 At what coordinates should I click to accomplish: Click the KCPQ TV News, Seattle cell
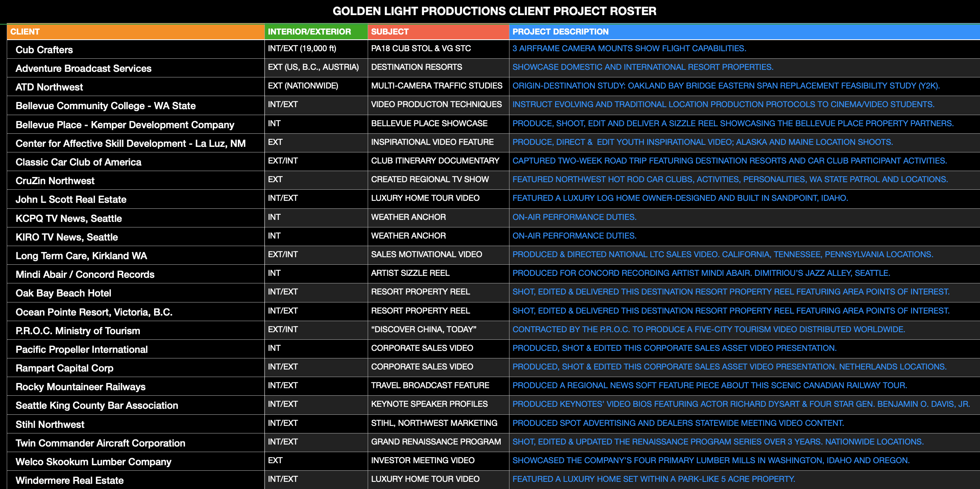68,219
